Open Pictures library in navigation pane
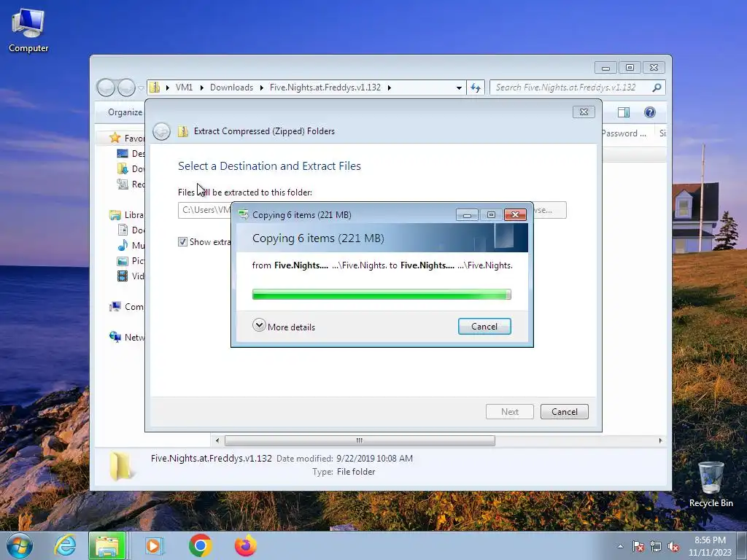747x560 pixels. (131, 260)
